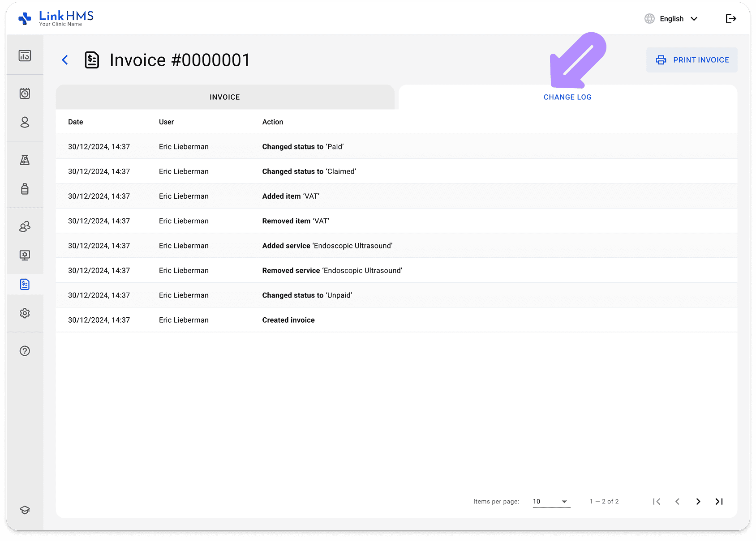The width and height of the screenshot is (756, 541).
Task: Open the Help question mark icon
Action: [x=25, y=351]
